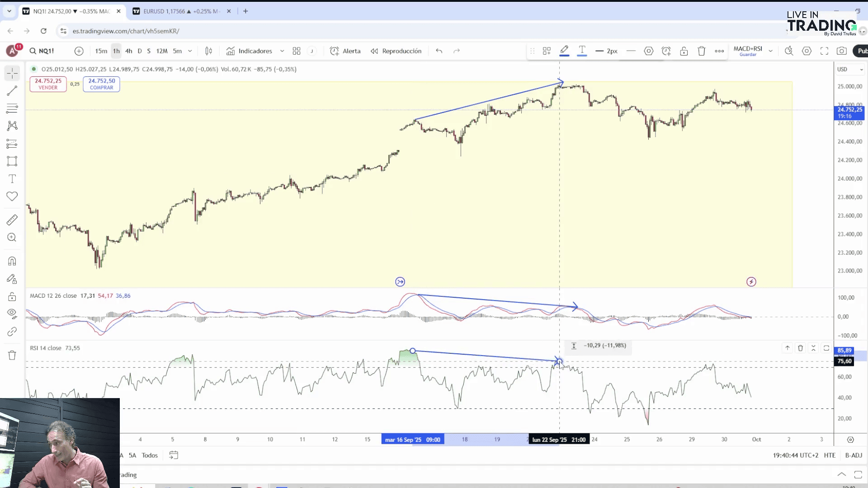
Task: Select the 1h timeframe
Action: click(x=116, y=51)
